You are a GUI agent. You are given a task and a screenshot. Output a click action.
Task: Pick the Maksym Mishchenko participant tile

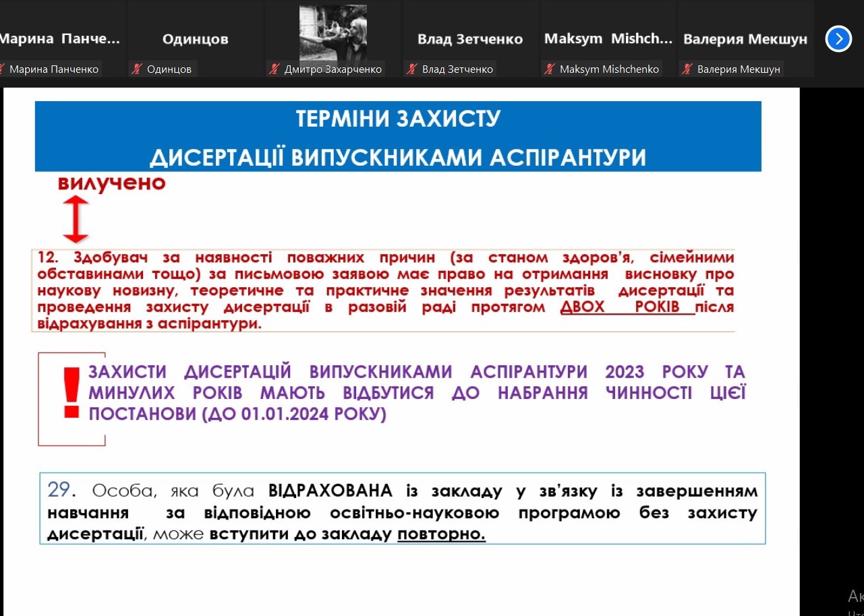608,38
